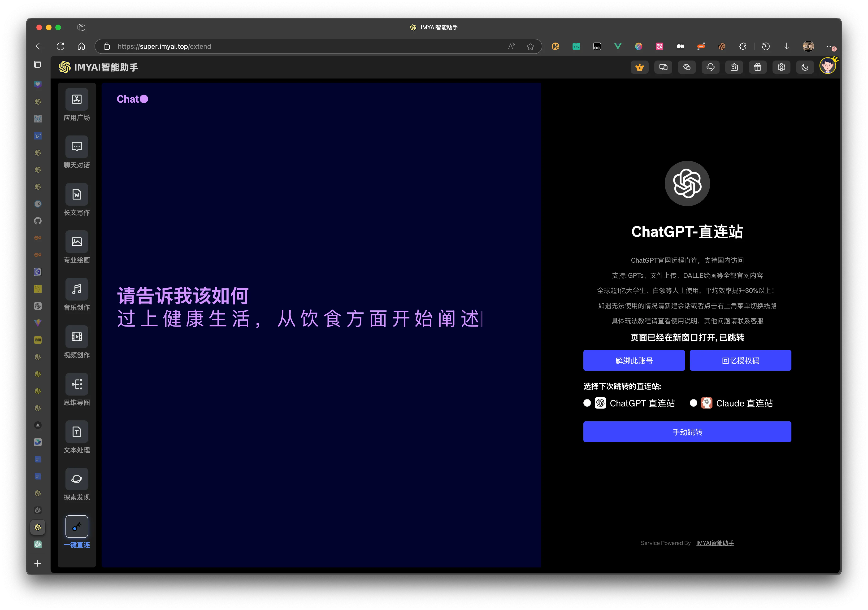Switch to the purple heart tab
Viewport: 868px width, 610px height.
click(x=38, y=84)
